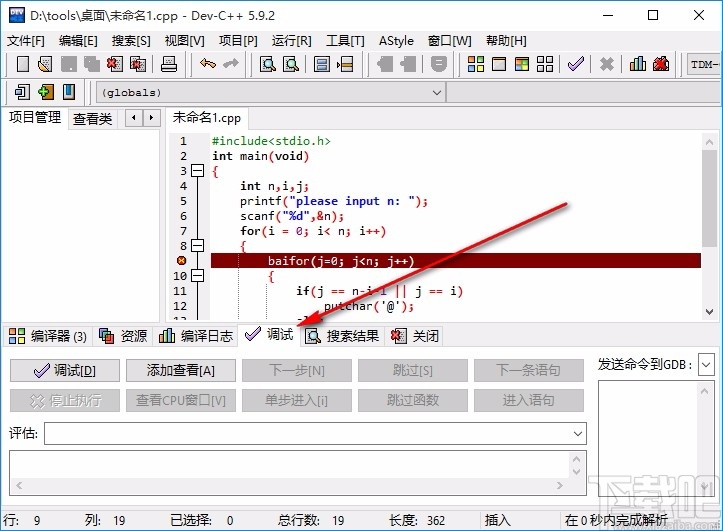Switch to the 查看类 tab

click(x=92, y=119)
